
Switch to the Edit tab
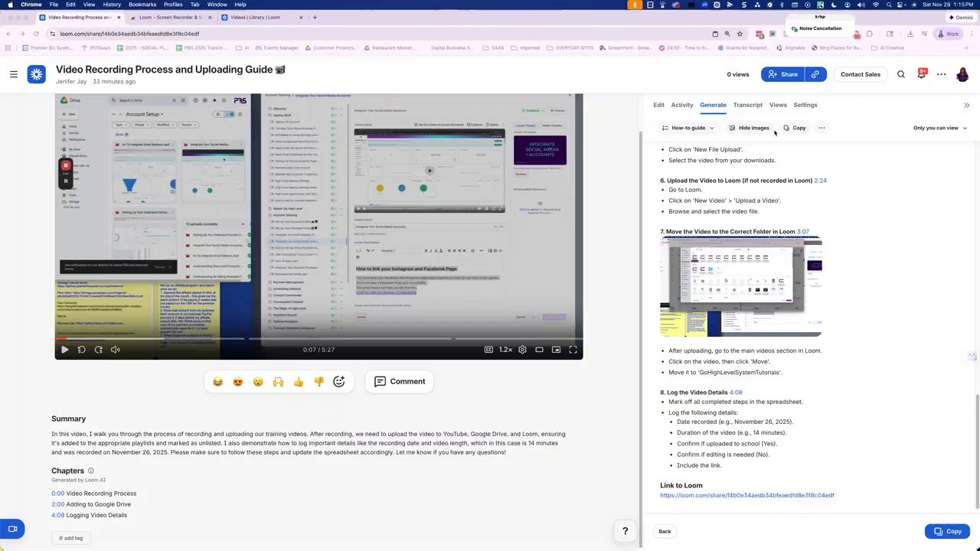pyautogui.click(x=658, y=105)
